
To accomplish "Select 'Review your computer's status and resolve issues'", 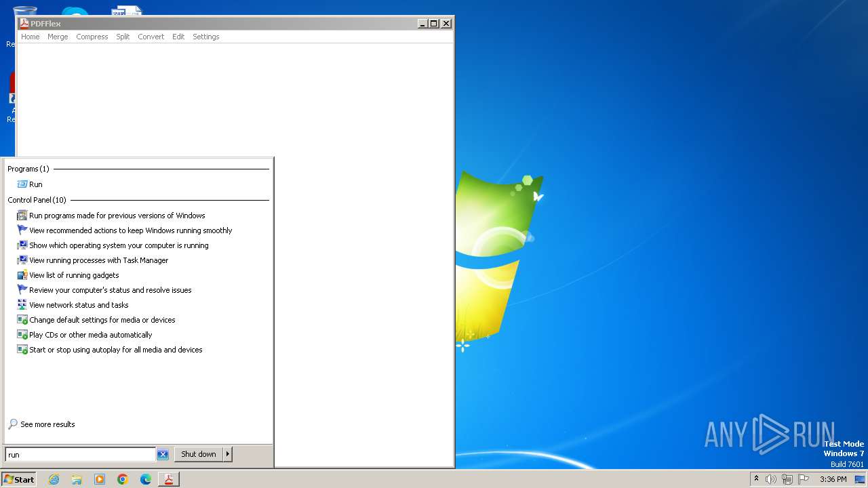I will (x=111, y=290).
